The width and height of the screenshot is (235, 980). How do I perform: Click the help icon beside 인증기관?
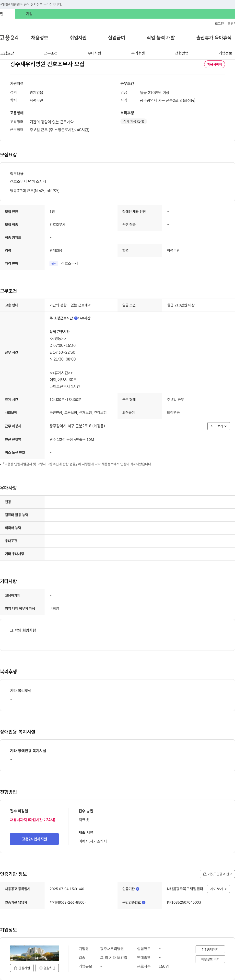tap(138, 889)
